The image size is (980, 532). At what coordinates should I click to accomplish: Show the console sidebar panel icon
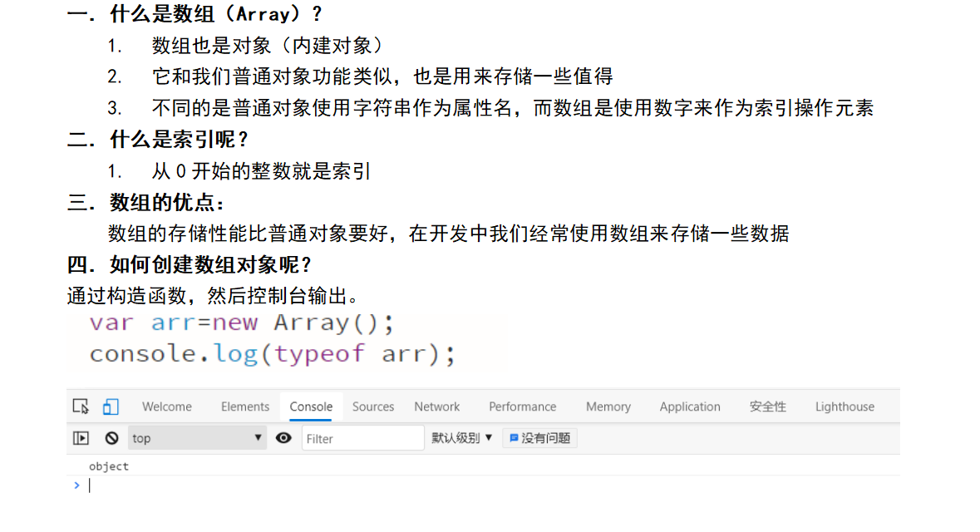click(x=81, y=438)
